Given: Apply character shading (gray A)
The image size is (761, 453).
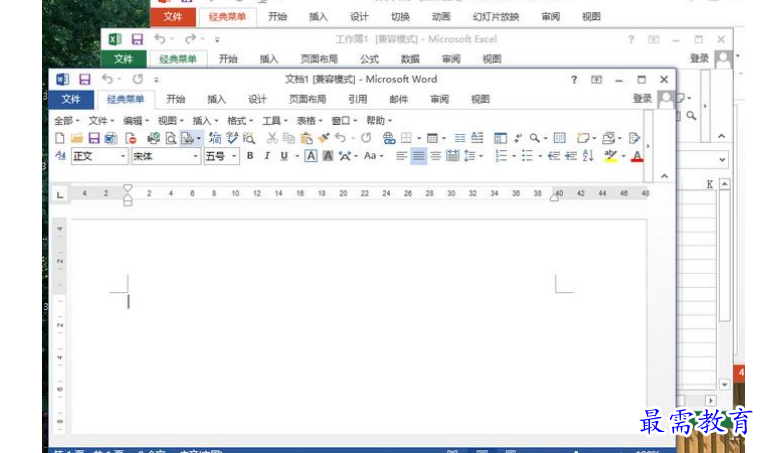Looking at the screenshot, I should 328,156.
